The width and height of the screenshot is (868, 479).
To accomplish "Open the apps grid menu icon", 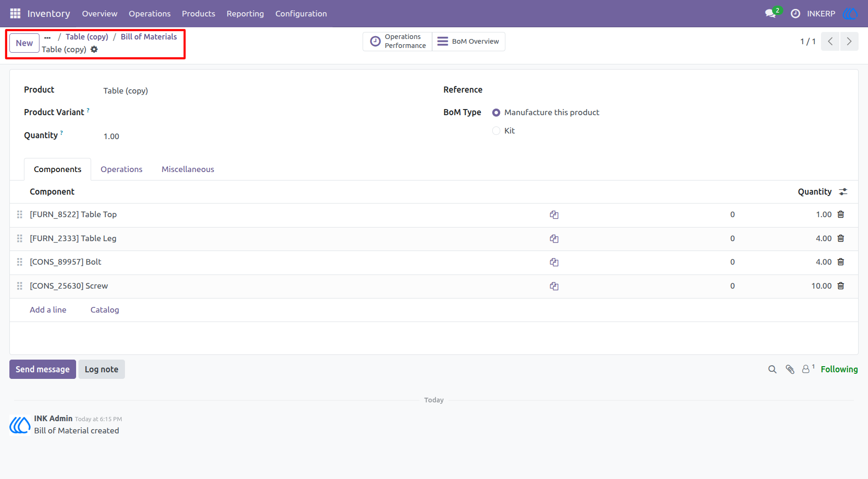I will pos(15,14).
